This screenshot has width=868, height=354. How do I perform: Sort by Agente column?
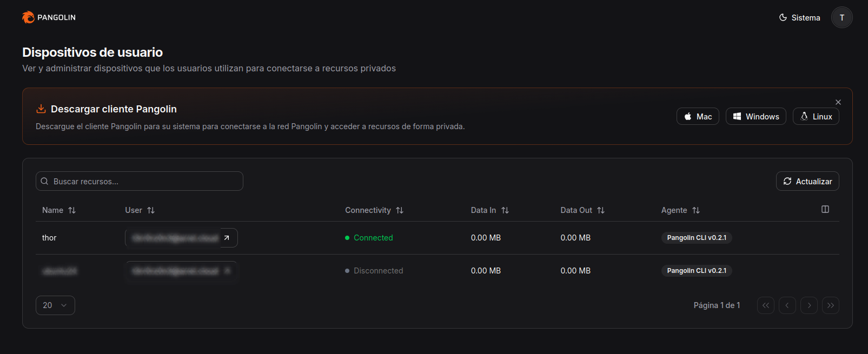(680, 210)
